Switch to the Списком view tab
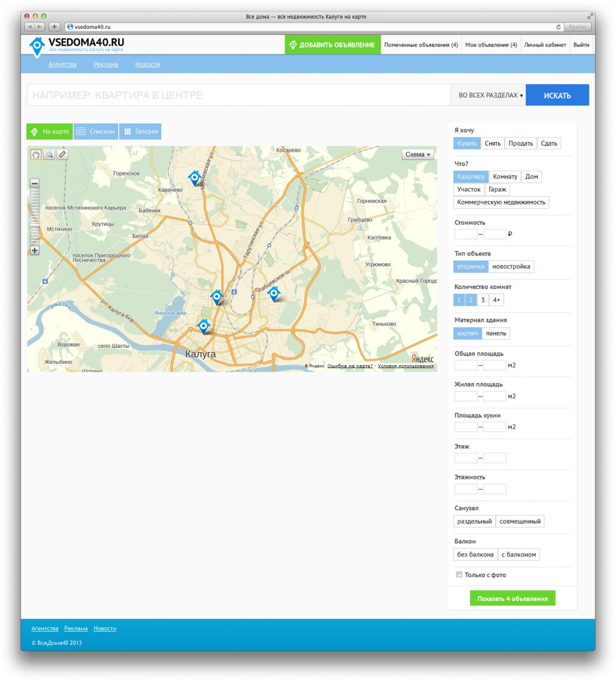This screenshot has width=616, height=681. point(96,132)
